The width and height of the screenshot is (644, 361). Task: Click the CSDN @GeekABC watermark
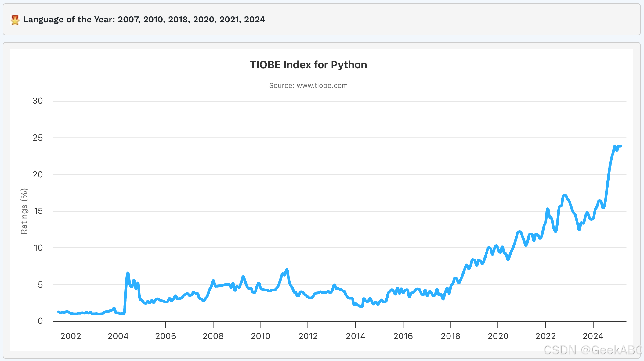pos(593,350)
